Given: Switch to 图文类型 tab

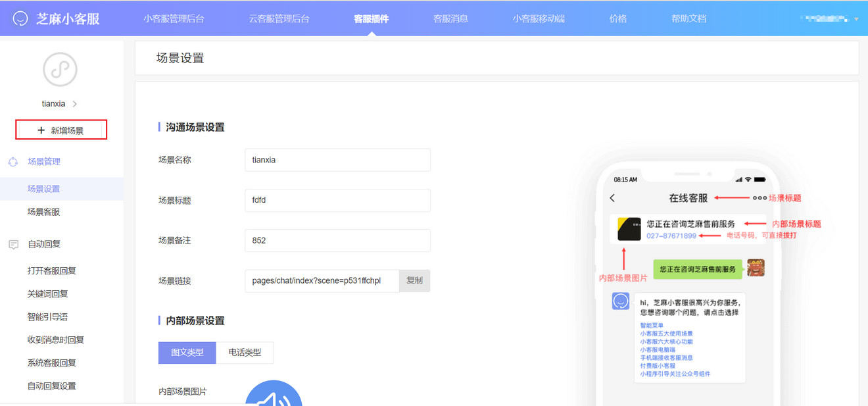Looking at the screenshot, I should tap(187, 353).
